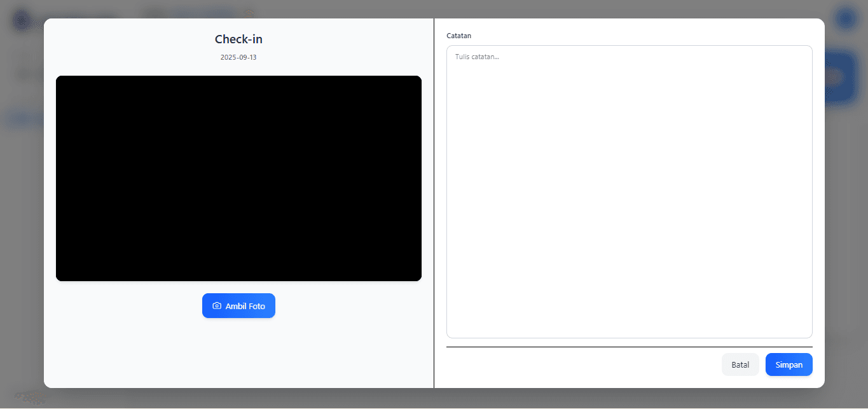The width and height of the screenshot is (868, 409).
Task: Tap the camera glyph inside the capture button
Action: tap(218, 305)
